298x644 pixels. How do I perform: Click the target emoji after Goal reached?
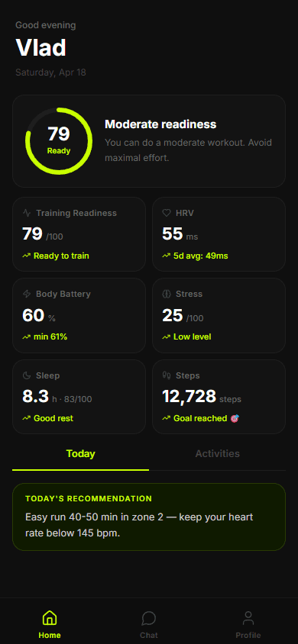click(235, 418)
